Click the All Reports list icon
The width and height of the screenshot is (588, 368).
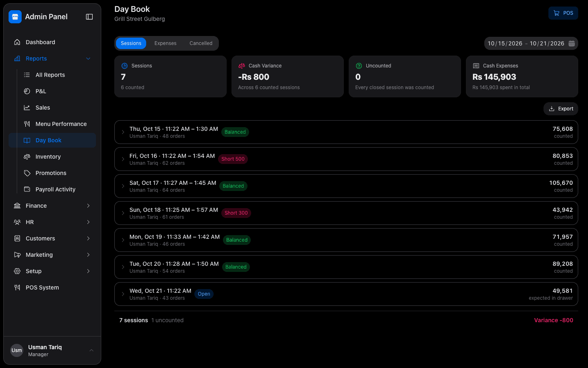tap(27, 75)
